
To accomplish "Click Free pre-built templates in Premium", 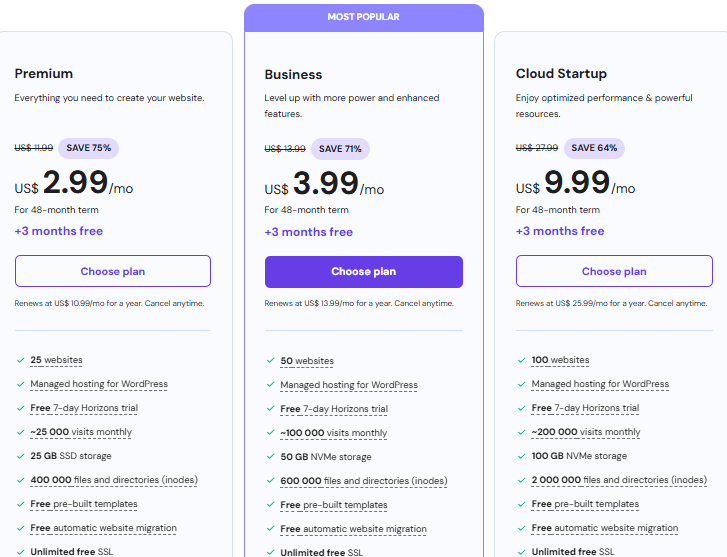I will [x=84, y=504].
